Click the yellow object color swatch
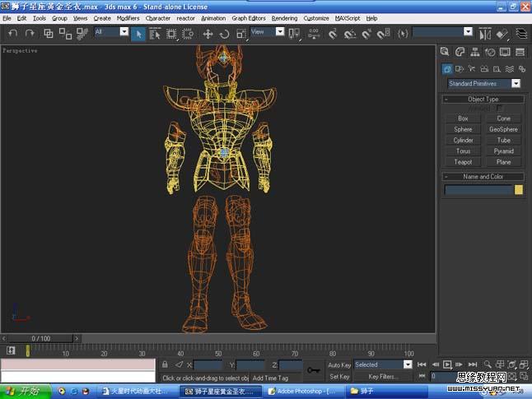 click(519, 189)
